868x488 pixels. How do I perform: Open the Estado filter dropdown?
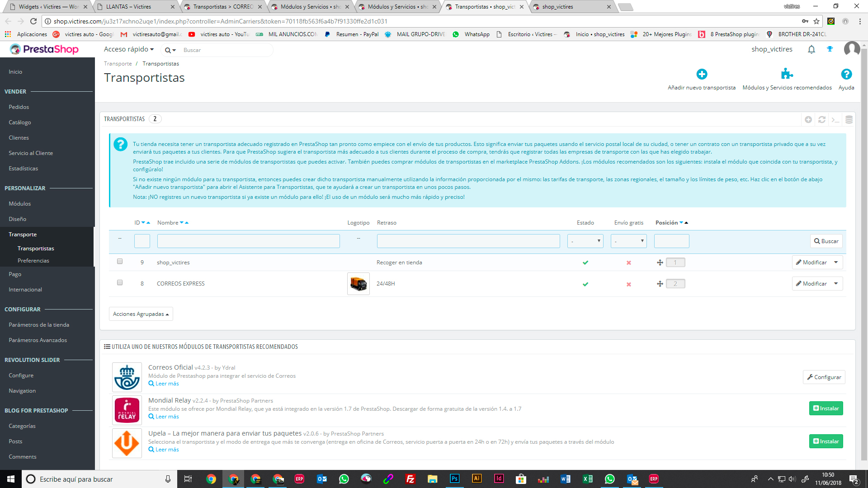pos(585,241)
